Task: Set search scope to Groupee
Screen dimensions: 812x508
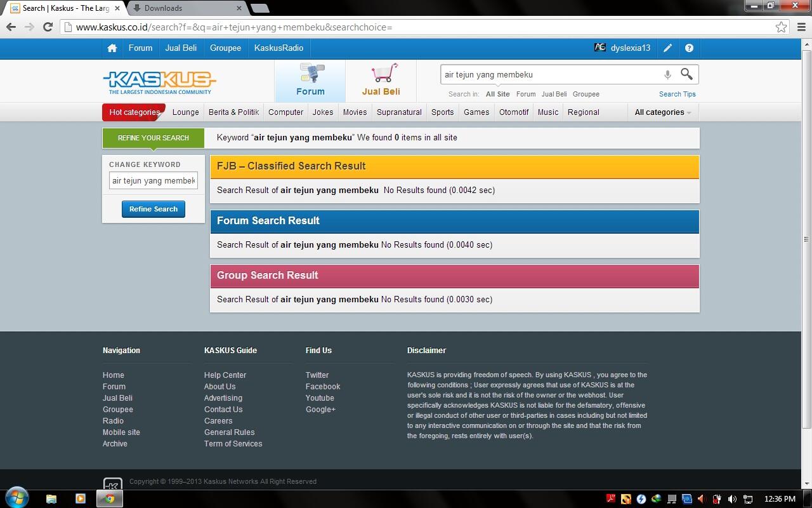Action: click(586, 94)
